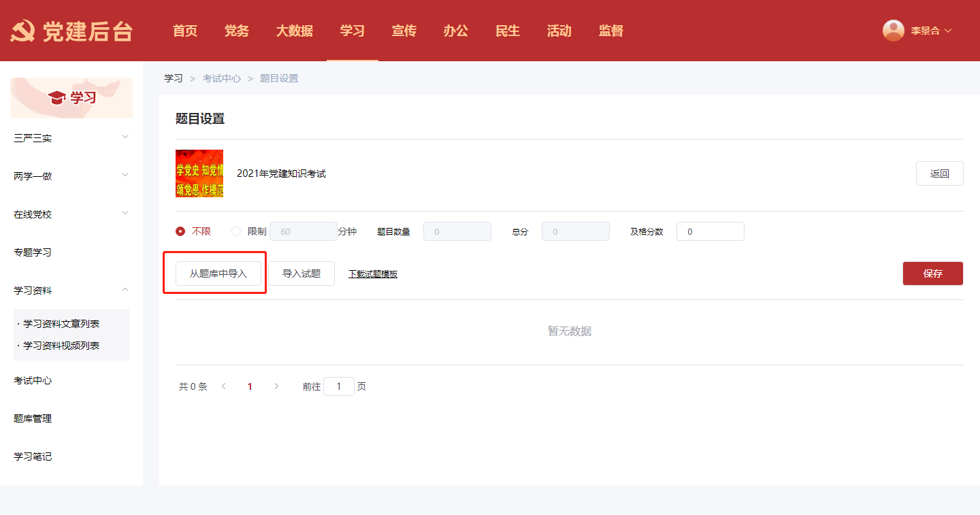Collapse the 学习资料 sidebar section
Screen dimensions: 980x515
(125, 290)
